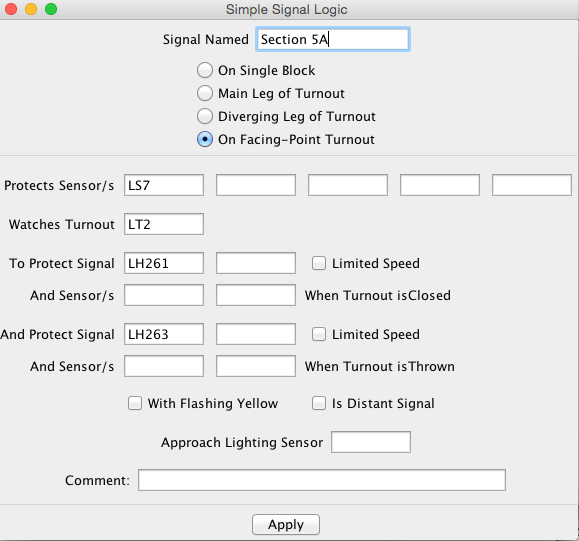The width and height of the screenshot is (579, 541).
Task: Select the On Single Block radio button
Action: [x=205, y=70]
